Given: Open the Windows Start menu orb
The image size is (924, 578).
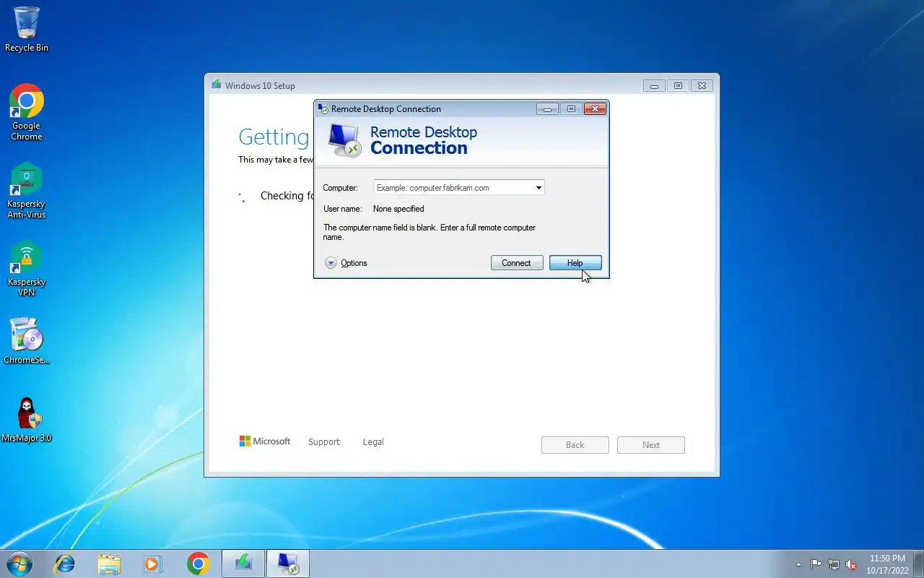Looking at the screenshot, I should (x=19, y=564).
